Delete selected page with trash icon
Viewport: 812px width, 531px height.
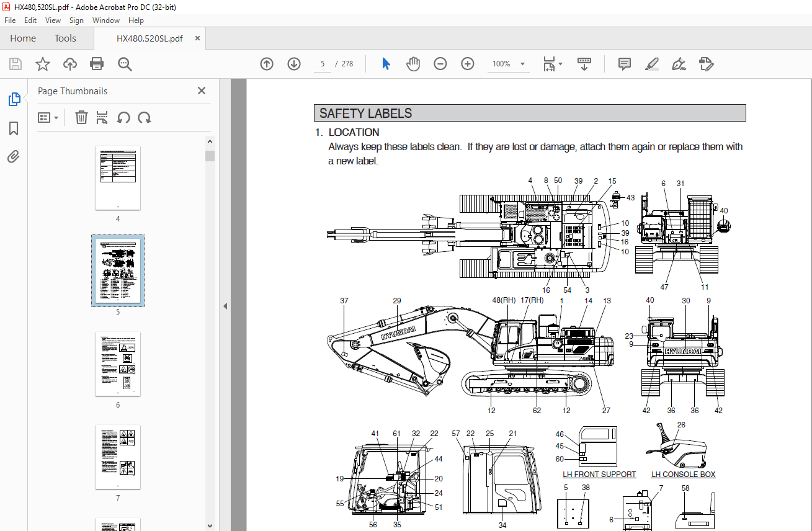(81, 117)
